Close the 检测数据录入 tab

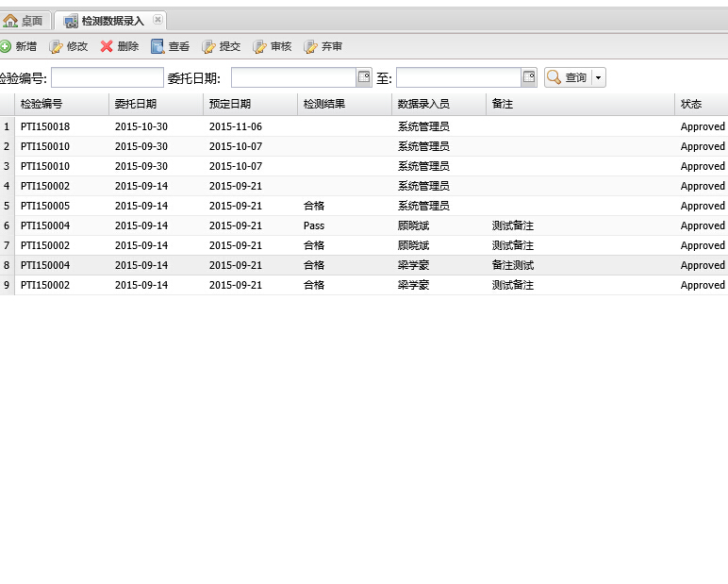157,20
